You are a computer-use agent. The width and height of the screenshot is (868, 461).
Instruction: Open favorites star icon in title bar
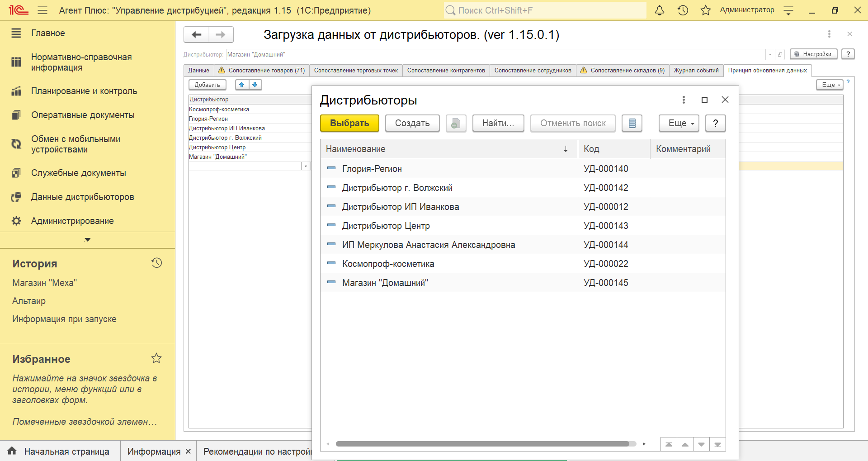[x=706, y=10]
